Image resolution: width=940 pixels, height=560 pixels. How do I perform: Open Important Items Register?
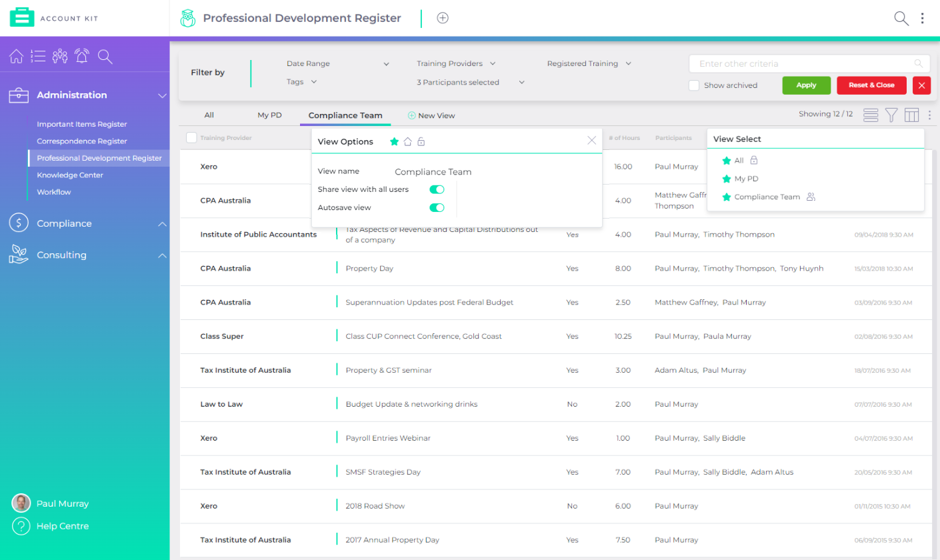82,124
